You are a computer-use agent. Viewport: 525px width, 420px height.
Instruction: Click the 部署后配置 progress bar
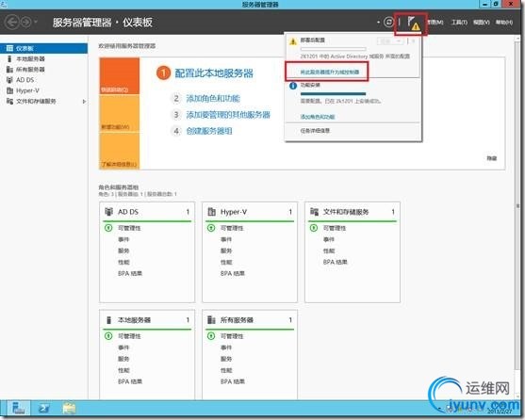[x=333, y=49]
